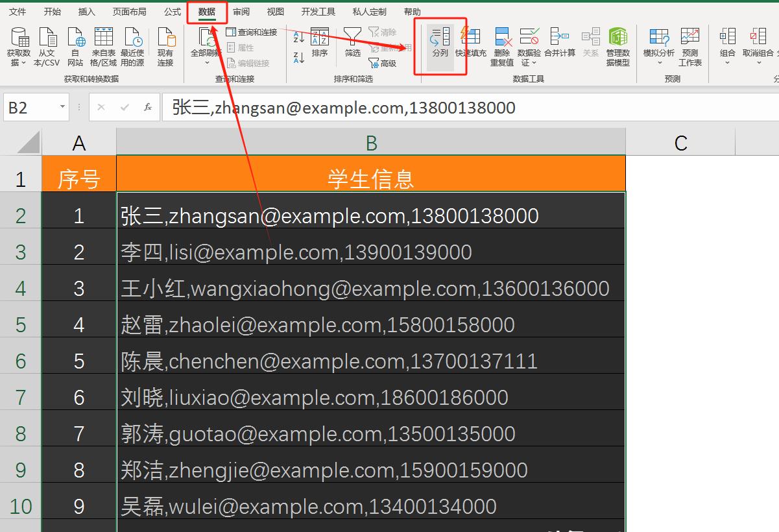Click 清除 (Clear) filter
The height and width of the screenshot is (532, 779).
[383, 32]
